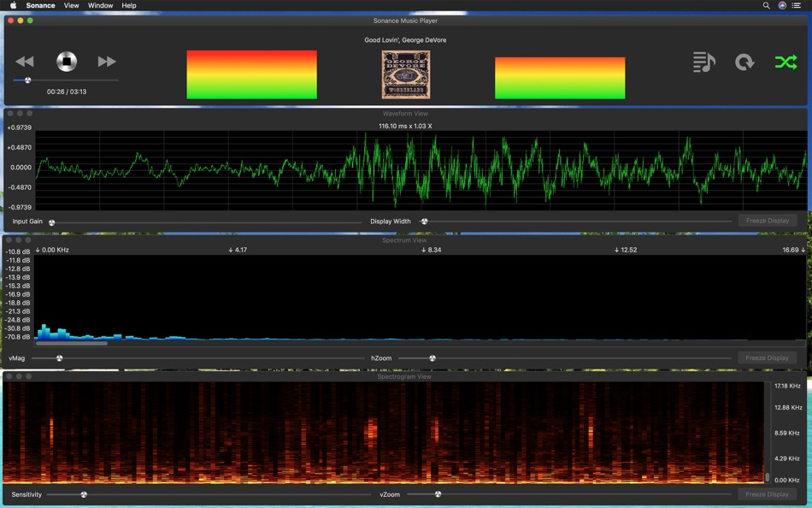Open Spotlight search in menu bar

click(767, 5)
